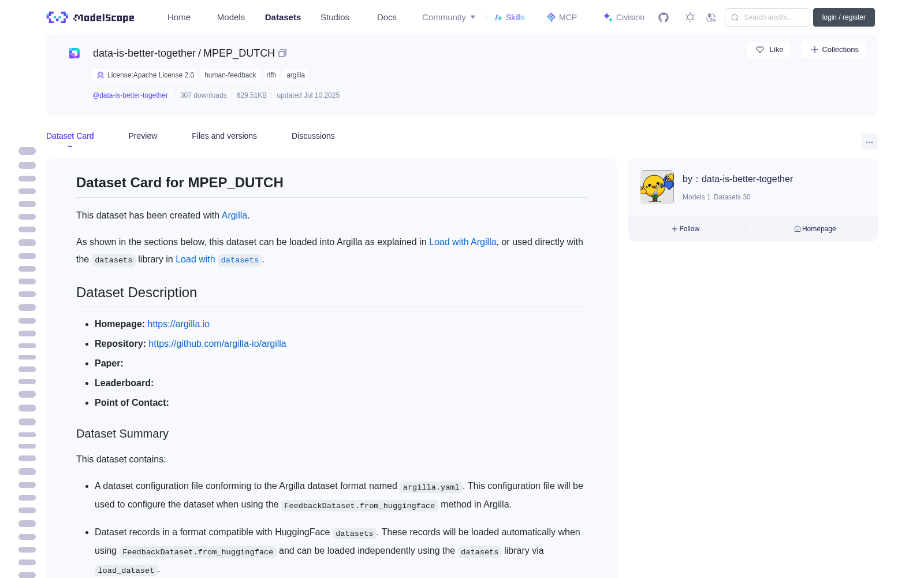Expand the Community dropdown menu

449,17
